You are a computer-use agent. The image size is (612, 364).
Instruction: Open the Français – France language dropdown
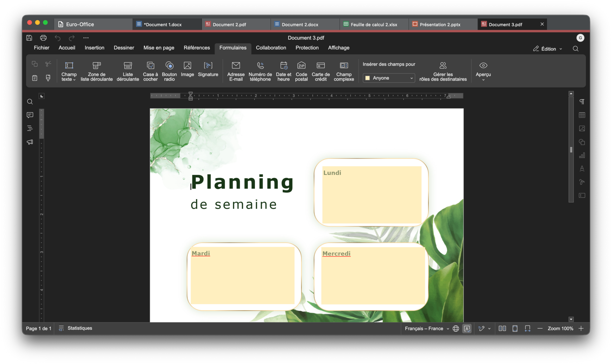click(427, 328)
